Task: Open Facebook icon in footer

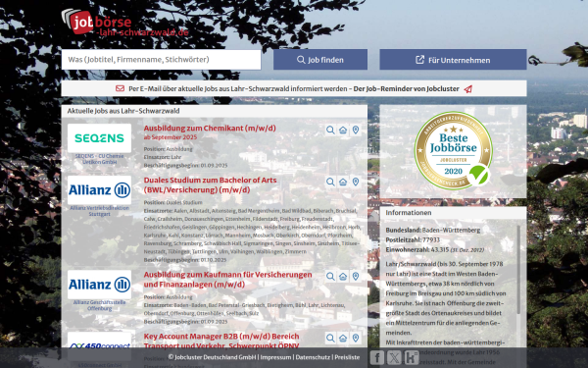Action: tap(377, 357)
